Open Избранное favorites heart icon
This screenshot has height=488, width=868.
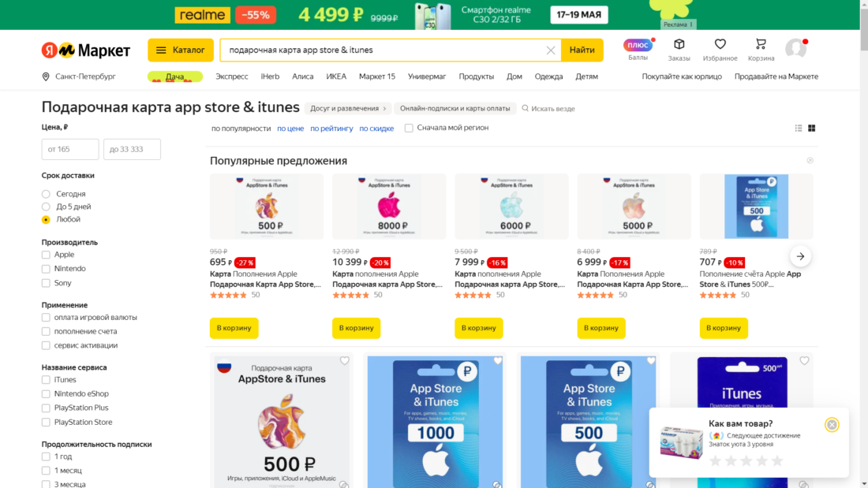tap(720, 49)
